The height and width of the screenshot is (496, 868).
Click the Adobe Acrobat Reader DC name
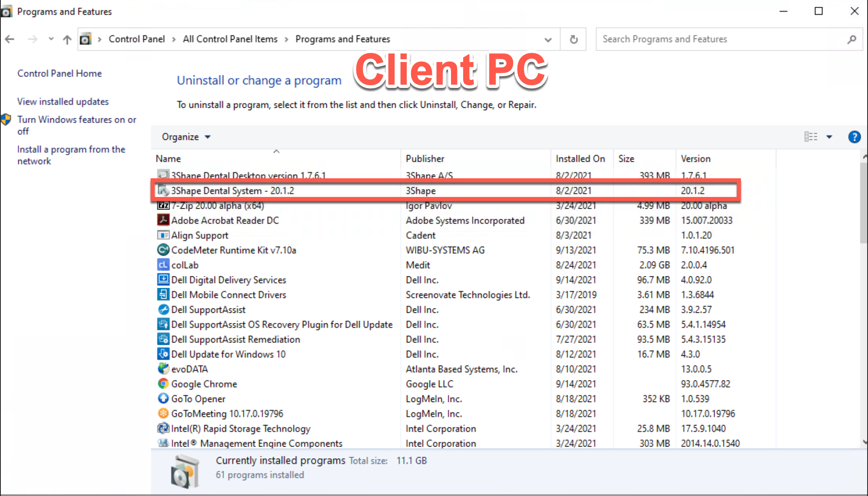tap(225, 220)
